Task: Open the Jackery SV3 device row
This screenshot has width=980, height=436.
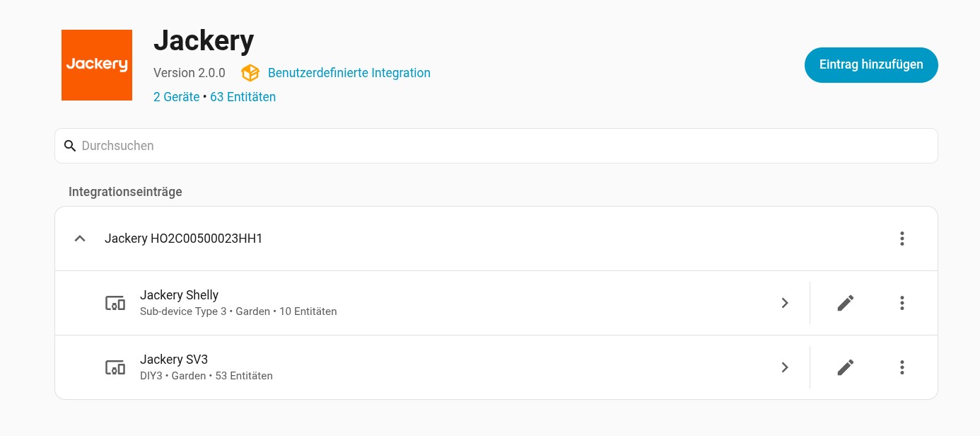Action: [432, 367]
